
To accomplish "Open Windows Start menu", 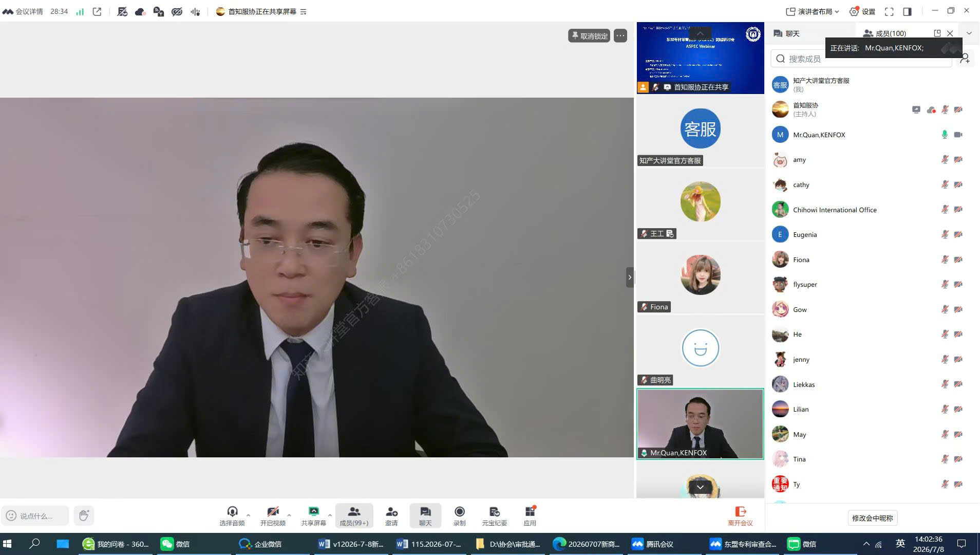I will (x=8, y=544).
